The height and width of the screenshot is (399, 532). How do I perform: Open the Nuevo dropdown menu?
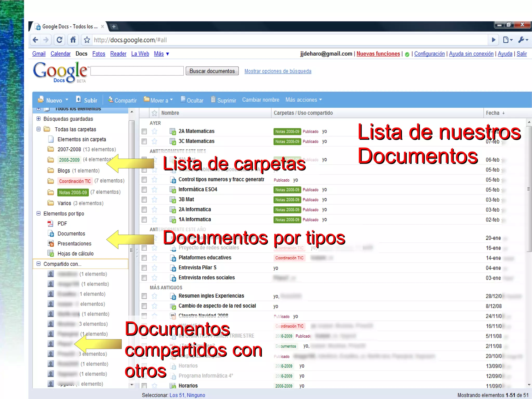pyautogui.click(x=53, y=100)
